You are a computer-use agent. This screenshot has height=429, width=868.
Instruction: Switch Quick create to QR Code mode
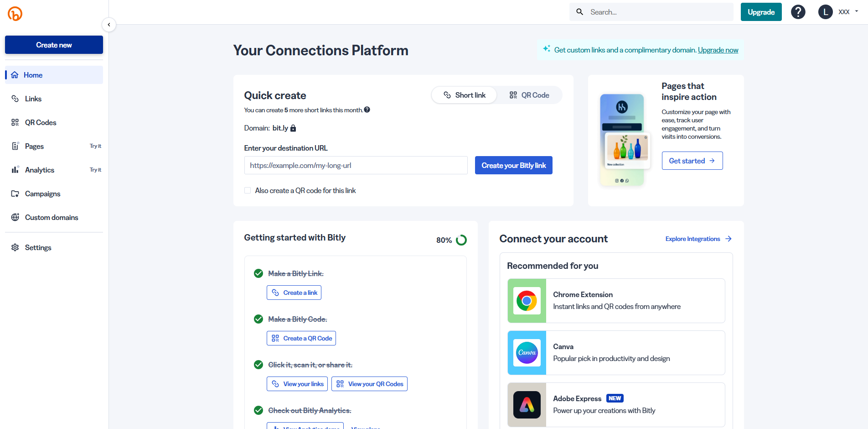coord(529,95)
